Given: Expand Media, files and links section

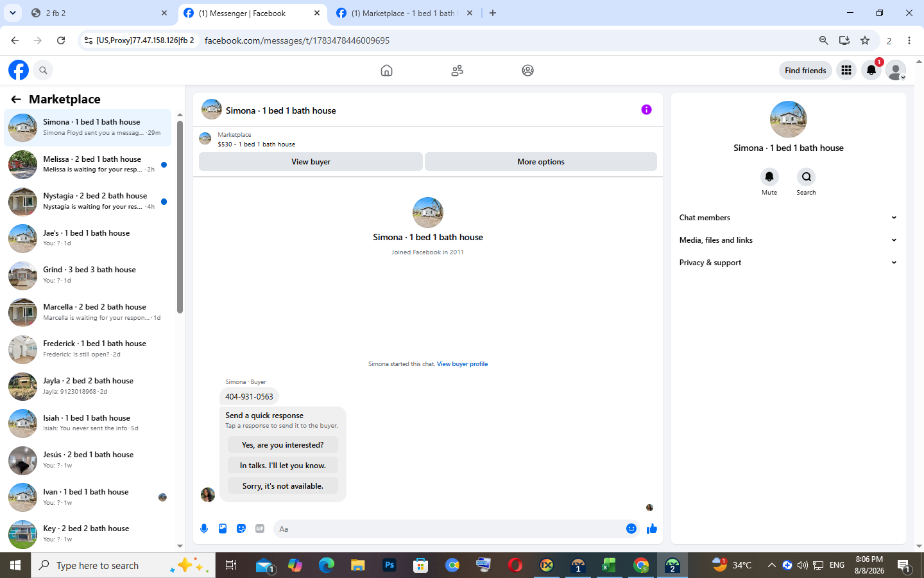Looking at the screenshot, I should click(x=788, y=240).
